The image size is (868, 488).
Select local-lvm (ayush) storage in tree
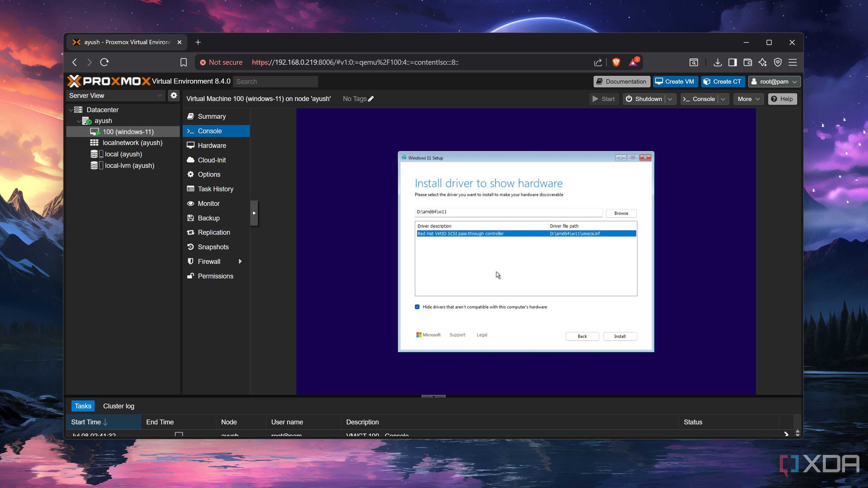click(x=123, y=165)
